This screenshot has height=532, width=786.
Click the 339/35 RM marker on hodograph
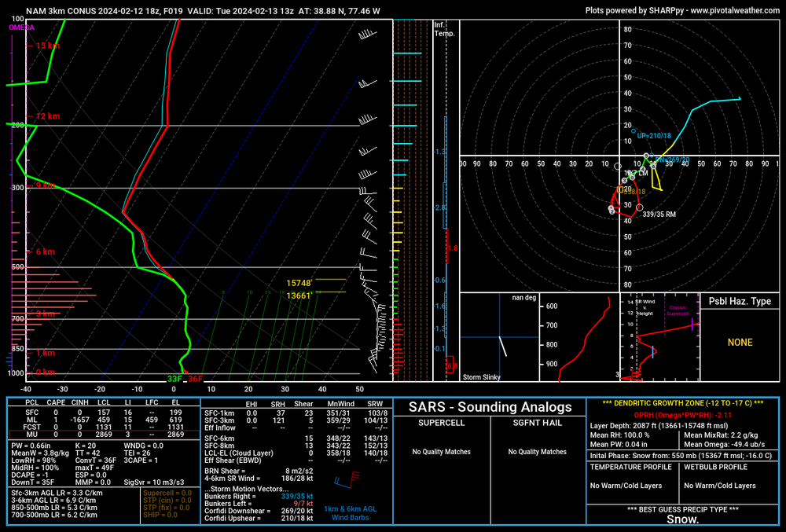(639, 207)
